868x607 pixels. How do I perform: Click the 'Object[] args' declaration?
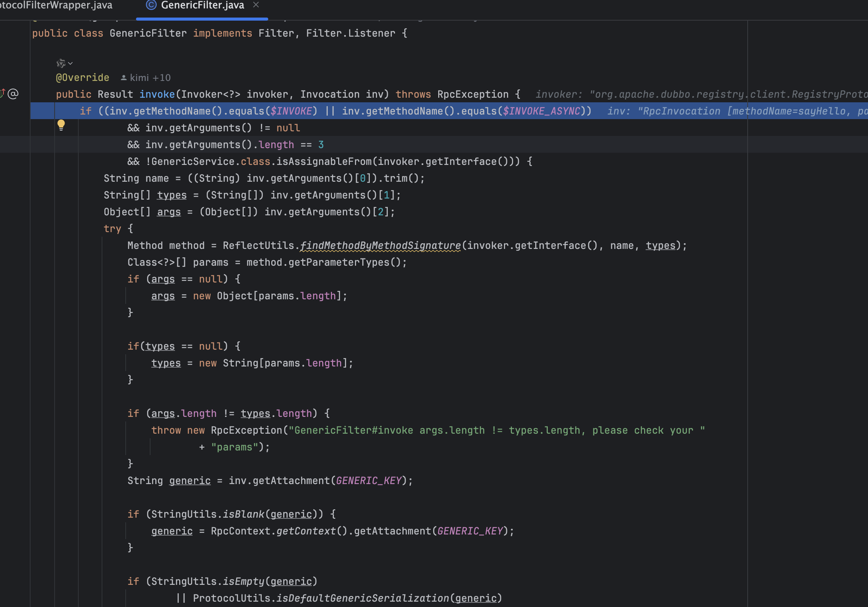tap(142, 212)
